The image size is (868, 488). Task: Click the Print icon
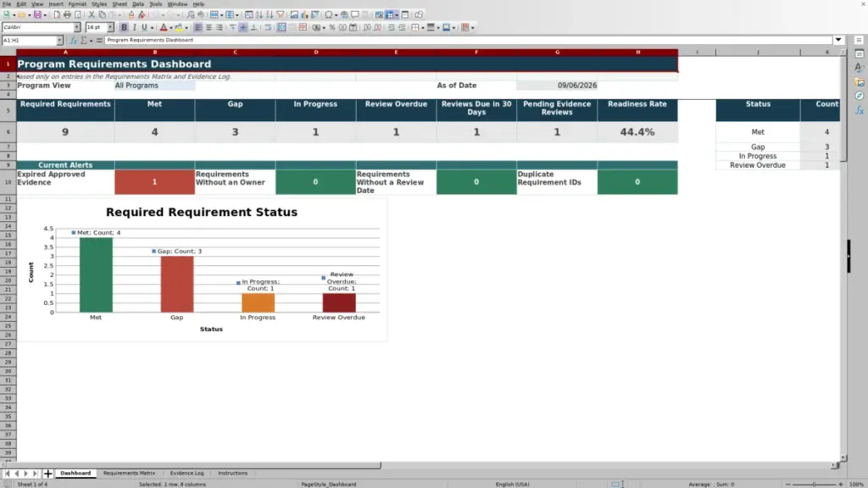(x=67, y=14)
